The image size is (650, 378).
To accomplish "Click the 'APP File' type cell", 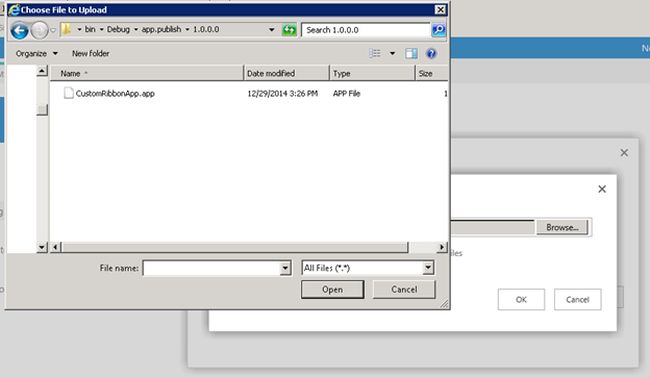I will tap(347, 94).
